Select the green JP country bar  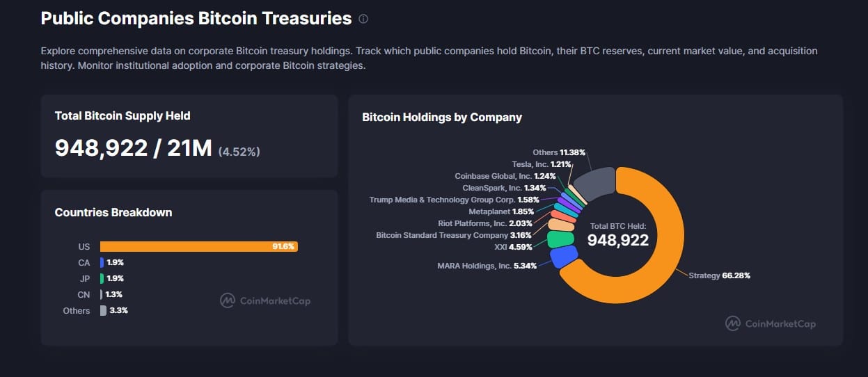[x=102, y=278]
